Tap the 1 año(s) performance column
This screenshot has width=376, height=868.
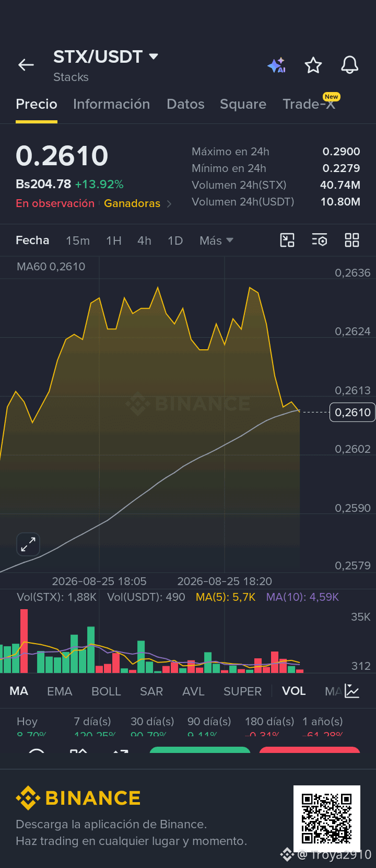[323, 727]
